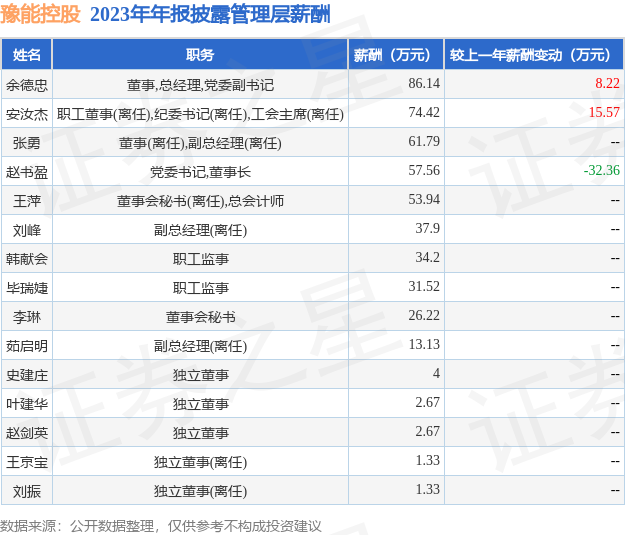Viewport: 625px width, 535px height.
Task: Click 赵剑英's salary value 2.67
Action: (428, 432)
